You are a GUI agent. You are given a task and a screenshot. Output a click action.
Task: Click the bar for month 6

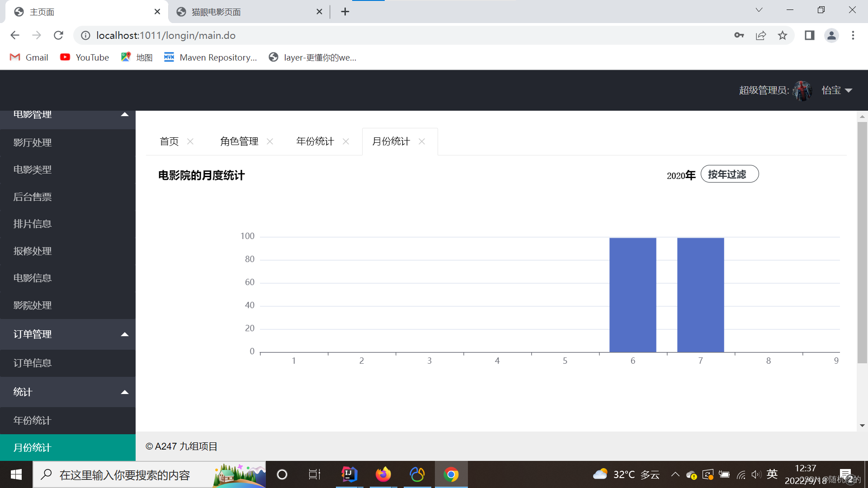(x=632, y=295)
